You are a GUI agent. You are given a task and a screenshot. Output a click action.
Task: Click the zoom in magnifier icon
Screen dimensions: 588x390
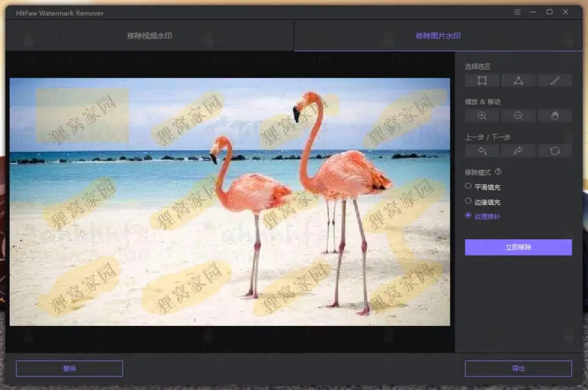(x=481, y=115)
